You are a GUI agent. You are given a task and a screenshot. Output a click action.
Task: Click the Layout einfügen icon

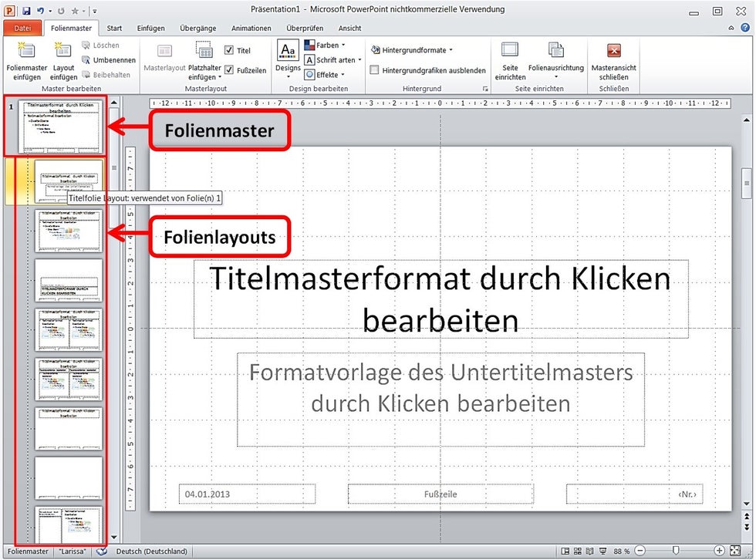63,51
